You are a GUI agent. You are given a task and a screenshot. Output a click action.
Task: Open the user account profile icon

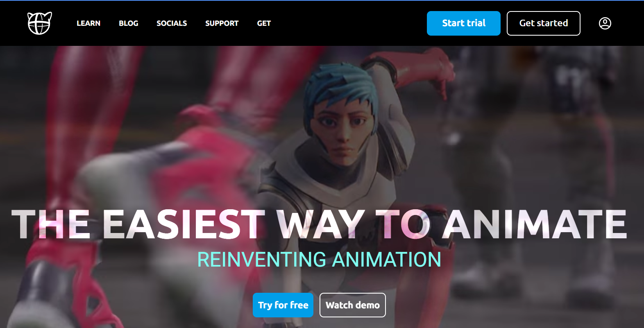point(605,23)
